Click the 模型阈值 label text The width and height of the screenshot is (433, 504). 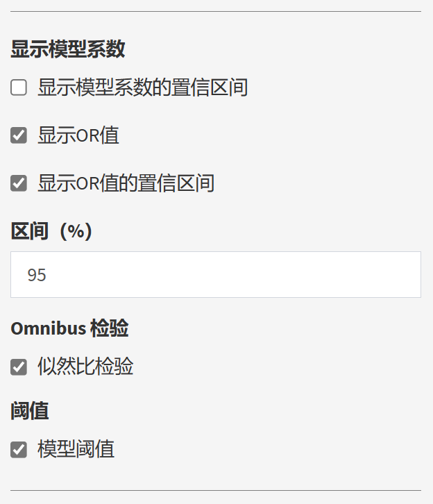pyautogui.click(x=76, y=450)
